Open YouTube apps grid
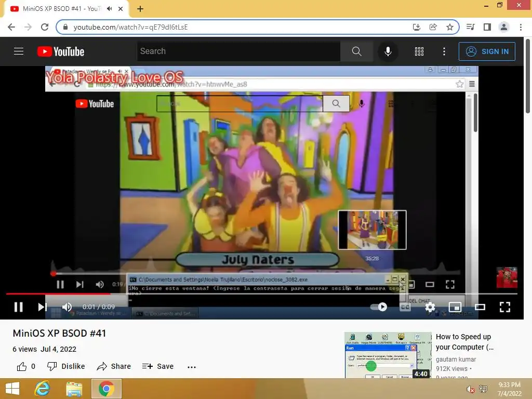Viewport: 532px width, 399px height. [419, 51]
